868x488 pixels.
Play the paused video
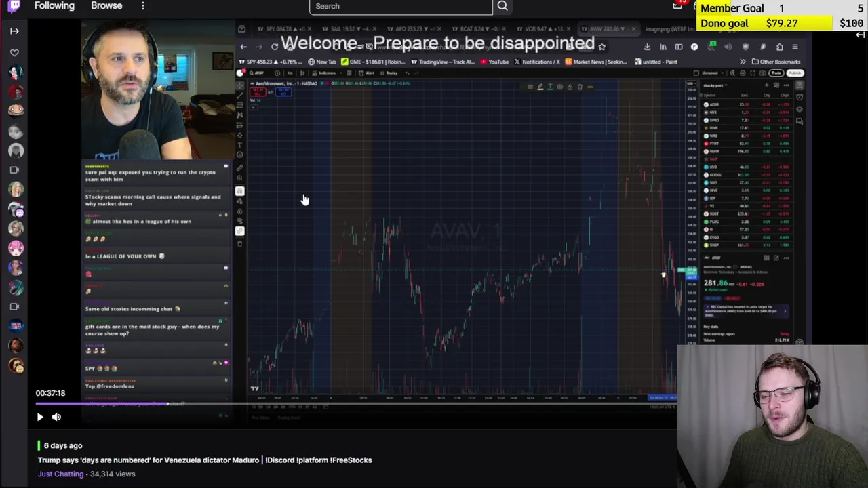pos(39,417)
